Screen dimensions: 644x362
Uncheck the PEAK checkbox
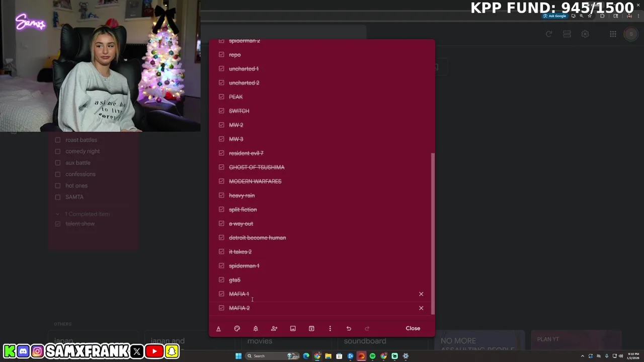[x=221, y=97]
